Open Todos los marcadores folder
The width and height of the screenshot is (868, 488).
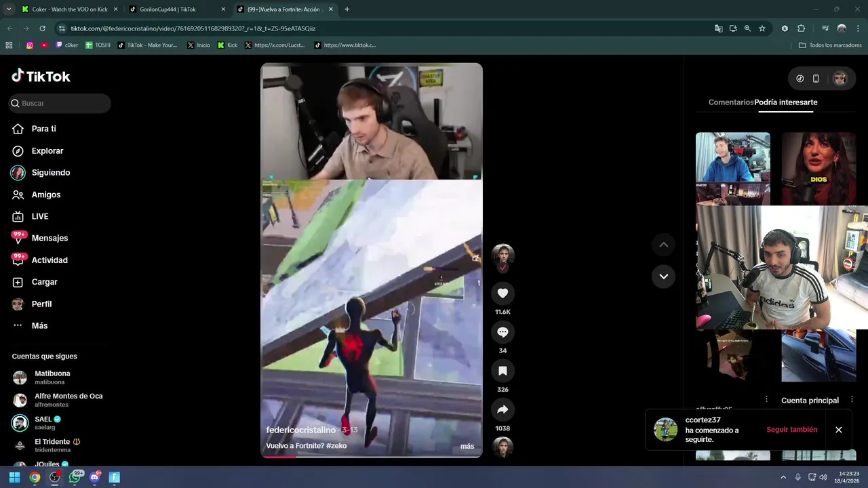pos(830,45)
